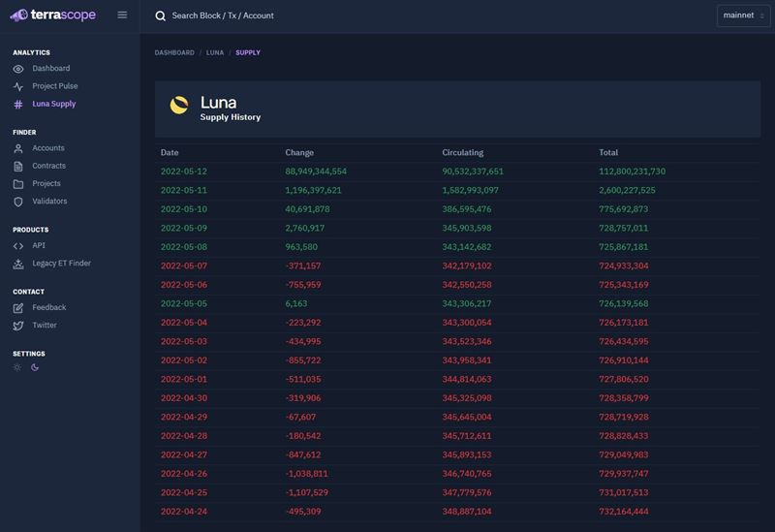Select Luna Supply in the sidebar
The image size is (775, 532).
(x=54, y=104)
